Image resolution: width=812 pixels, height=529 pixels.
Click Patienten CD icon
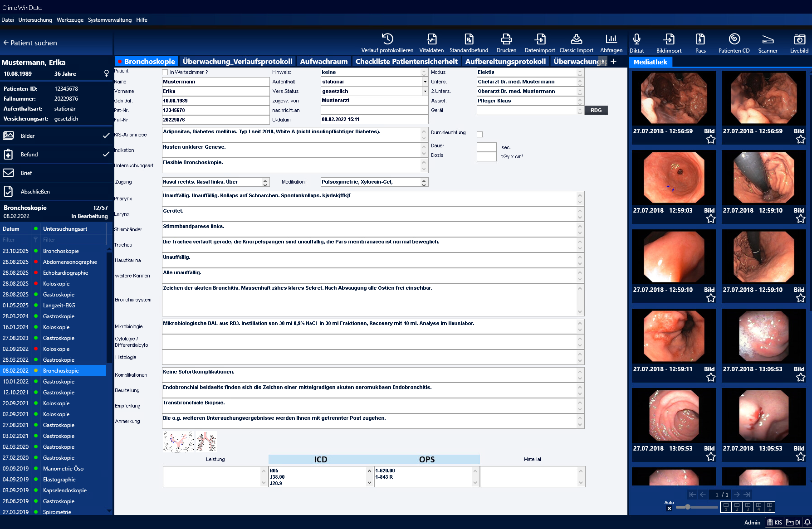(734, 39)
